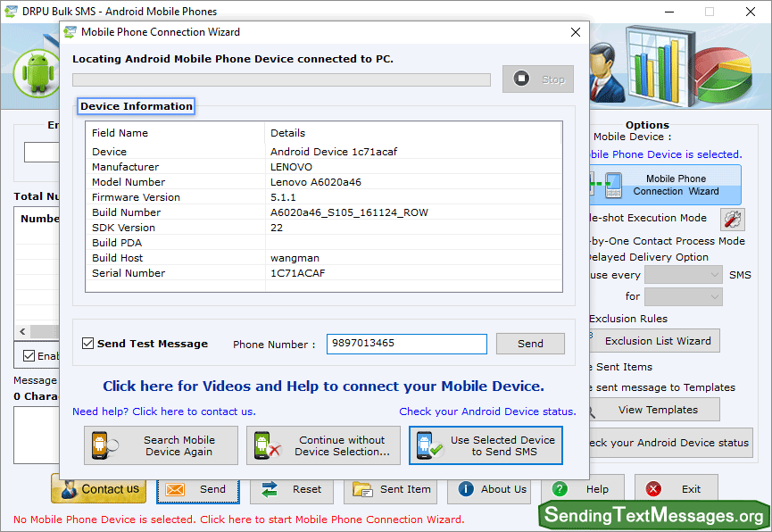
Task: Select SDK Version value 22
Action: coord(277,228)
